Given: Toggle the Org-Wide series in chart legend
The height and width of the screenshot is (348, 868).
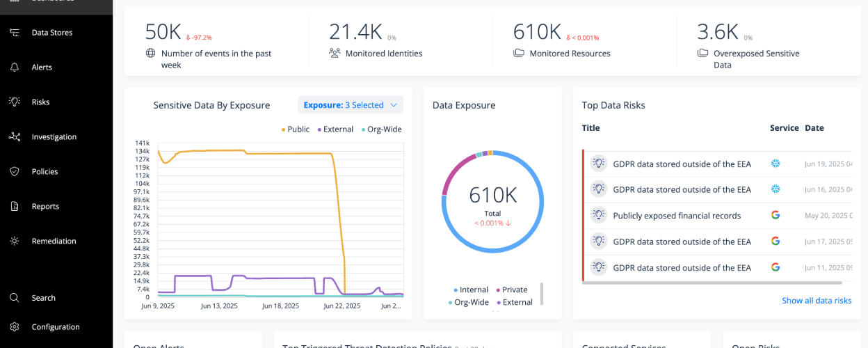Looking at the screenshot, I should click(x=381, y=129).
